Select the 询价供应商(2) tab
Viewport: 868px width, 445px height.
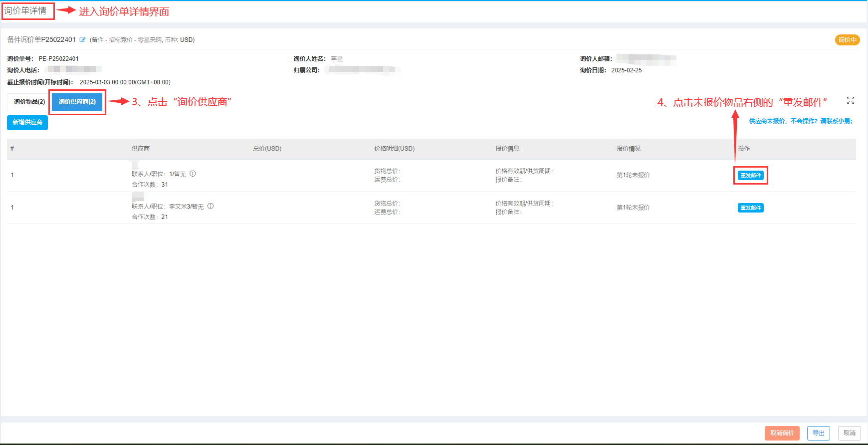point(77,102)
